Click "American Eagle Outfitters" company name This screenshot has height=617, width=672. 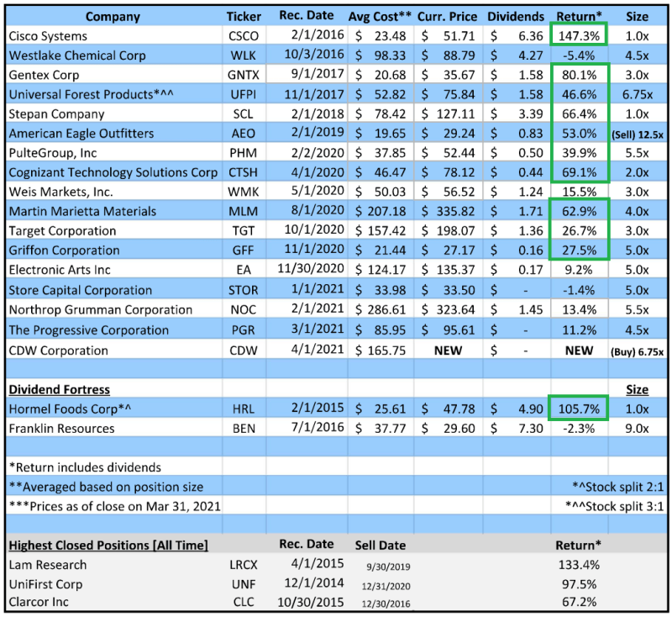[81, 134]
